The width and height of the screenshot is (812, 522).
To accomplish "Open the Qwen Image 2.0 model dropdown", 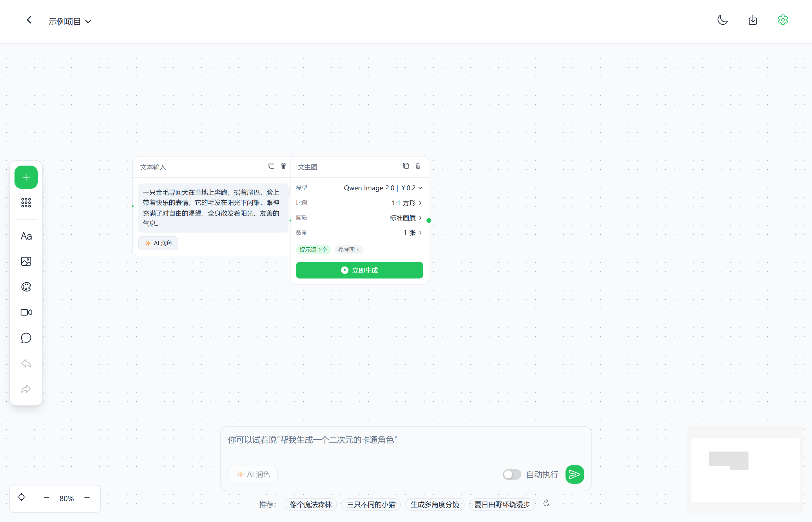I will tap(383, 188).
